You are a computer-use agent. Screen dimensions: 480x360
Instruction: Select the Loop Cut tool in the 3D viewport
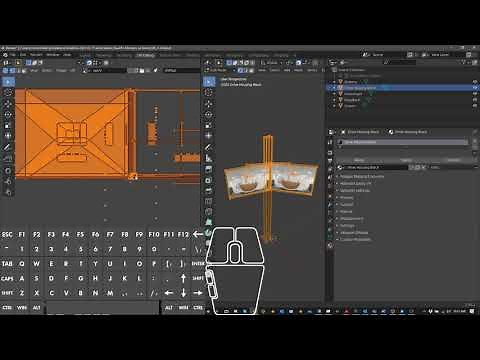pyautogui.click(x=209, y=201)
